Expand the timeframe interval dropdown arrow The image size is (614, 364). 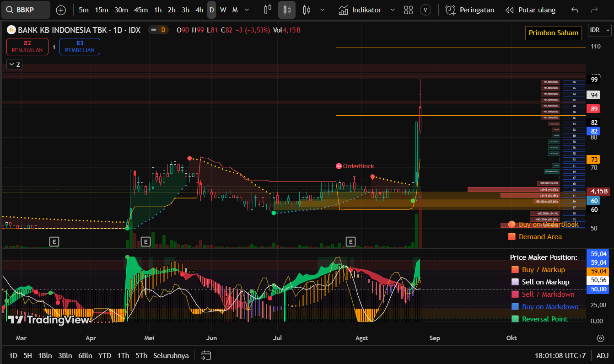(x=247, y=10)
